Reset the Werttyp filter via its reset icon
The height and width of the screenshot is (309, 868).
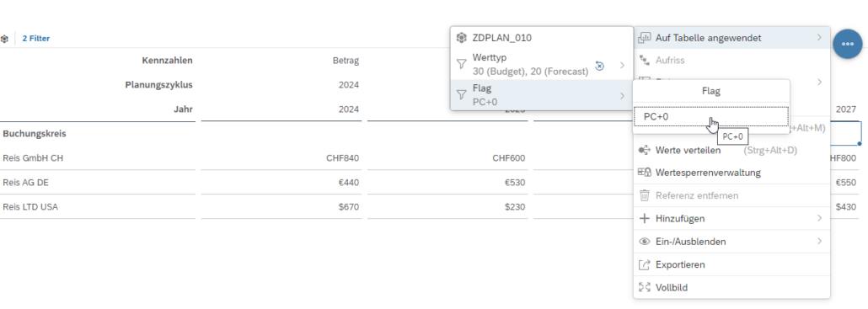pos(599,66)
